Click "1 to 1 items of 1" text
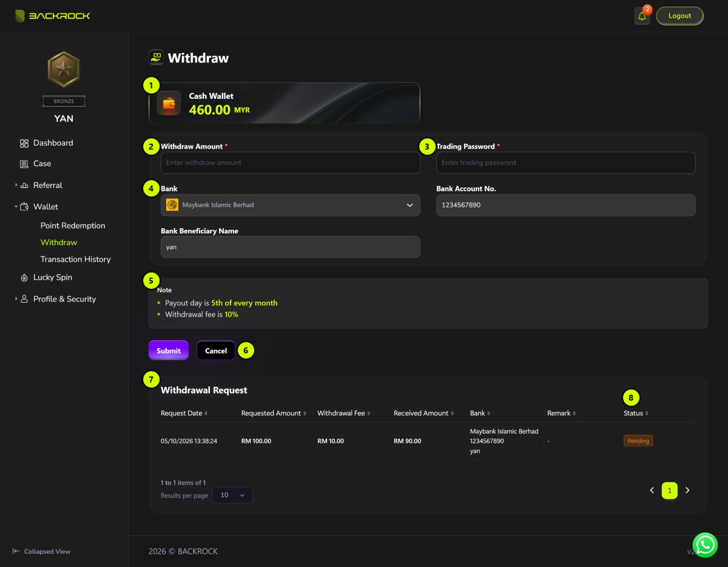 tap(183, 483)
